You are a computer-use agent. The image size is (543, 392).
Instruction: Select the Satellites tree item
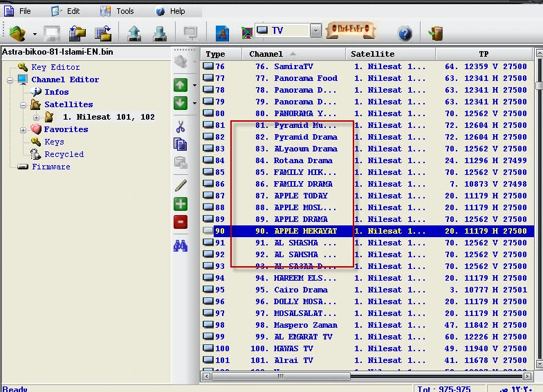click(x=68, y=104)
